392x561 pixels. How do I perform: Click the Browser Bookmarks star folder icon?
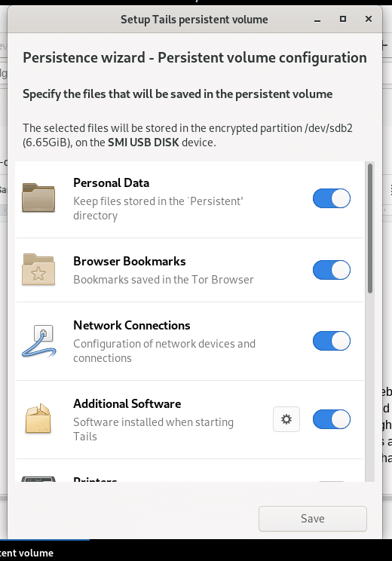(x=38, y=269)
